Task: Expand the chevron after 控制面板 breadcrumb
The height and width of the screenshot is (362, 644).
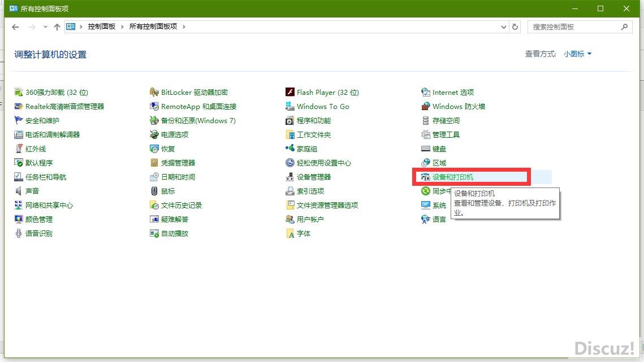Action: [x=122, y=27]
